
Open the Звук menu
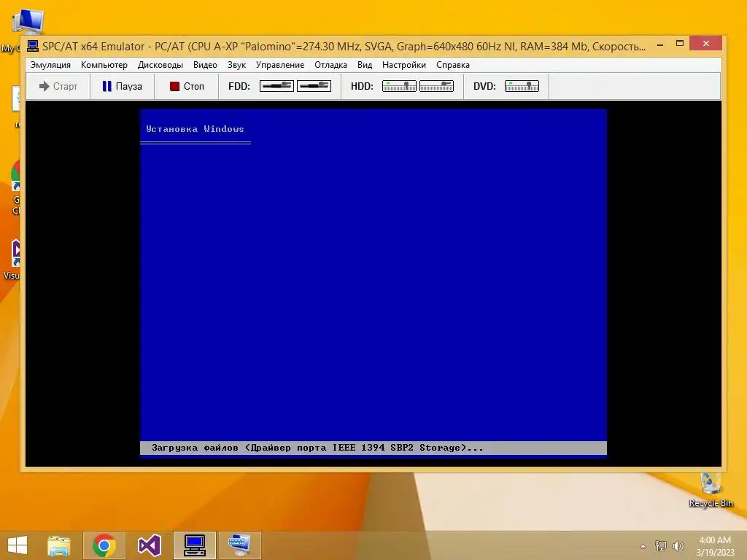click(x=236, y=65)
